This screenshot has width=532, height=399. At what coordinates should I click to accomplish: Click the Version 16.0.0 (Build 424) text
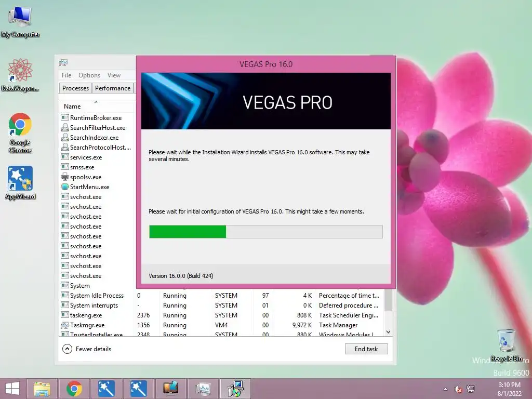[x=181, y=276]
